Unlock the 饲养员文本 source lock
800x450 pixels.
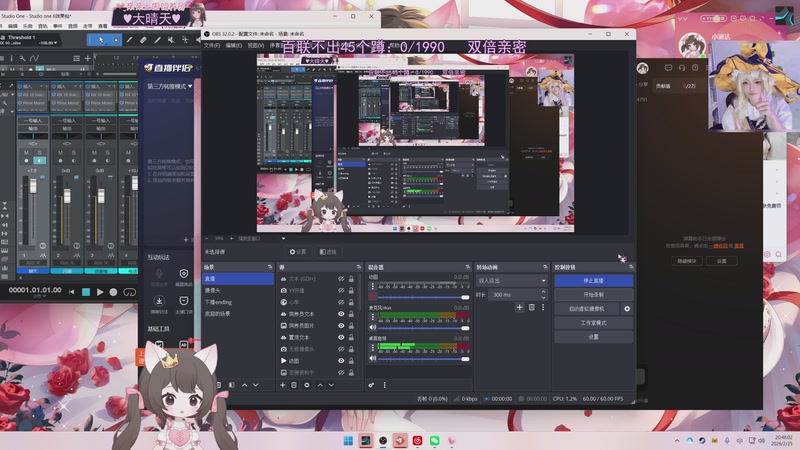[x=352, y=314]
